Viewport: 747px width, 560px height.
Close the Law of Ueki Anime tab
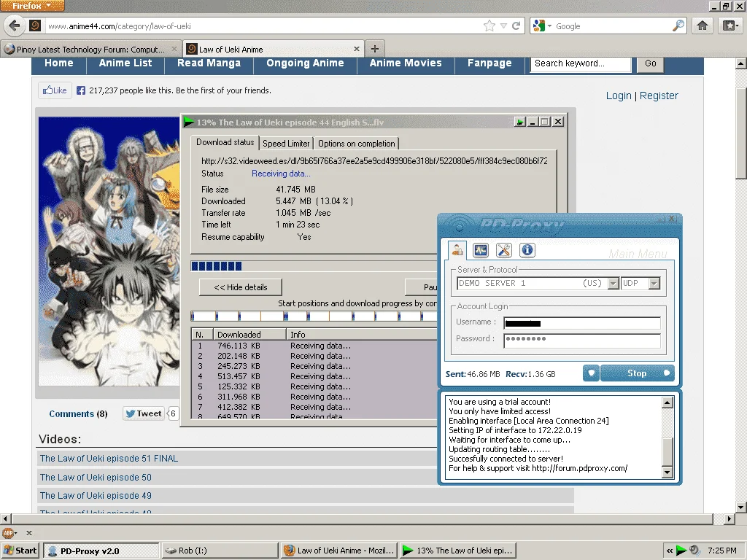pos(356,49)
